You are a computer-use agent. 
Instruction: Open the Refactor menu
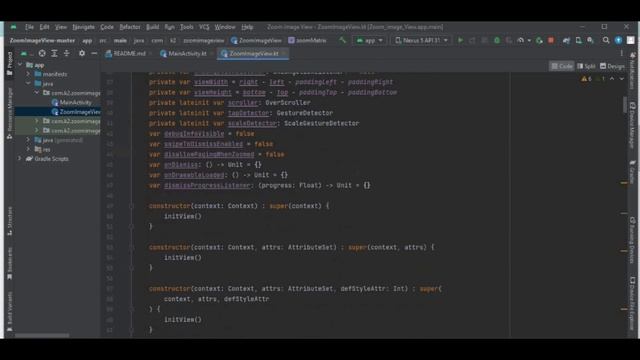[x=130, y=27]
